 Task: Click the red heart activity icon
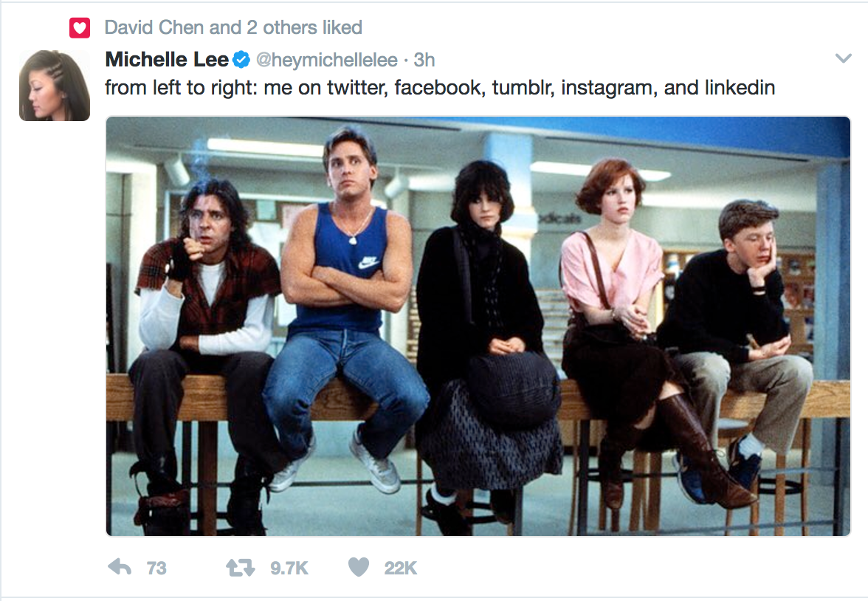click(x=79, y=28)
